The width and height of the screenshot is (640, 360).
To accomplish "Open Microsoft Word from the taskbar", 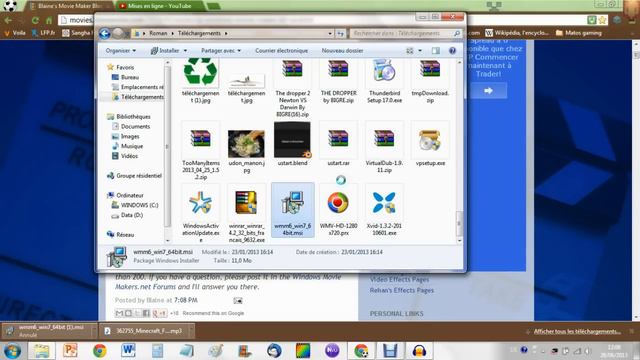I will pyautogui.click(x=129, y=351).
